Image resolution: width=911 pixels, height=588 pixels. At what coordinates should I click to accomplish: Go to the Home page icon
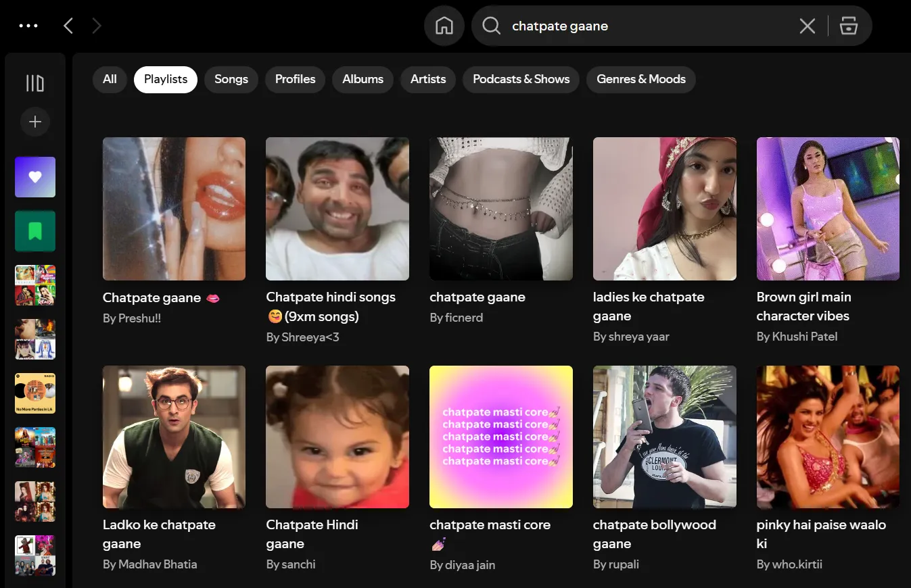[x=444, y=26]
